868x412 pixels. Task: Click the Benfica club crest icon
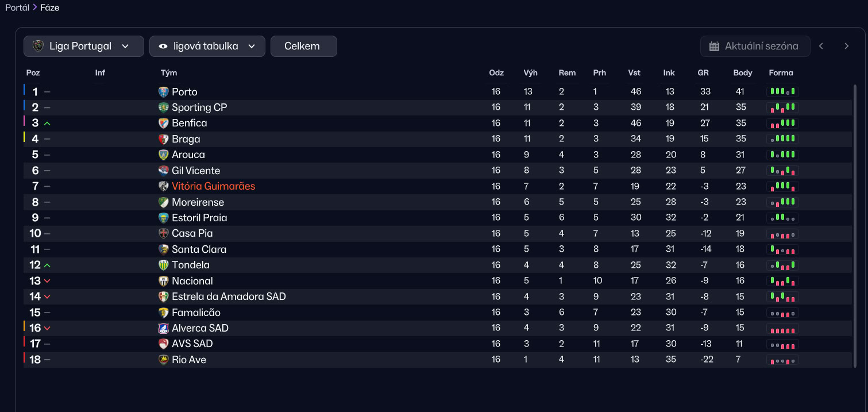[164, 123]
